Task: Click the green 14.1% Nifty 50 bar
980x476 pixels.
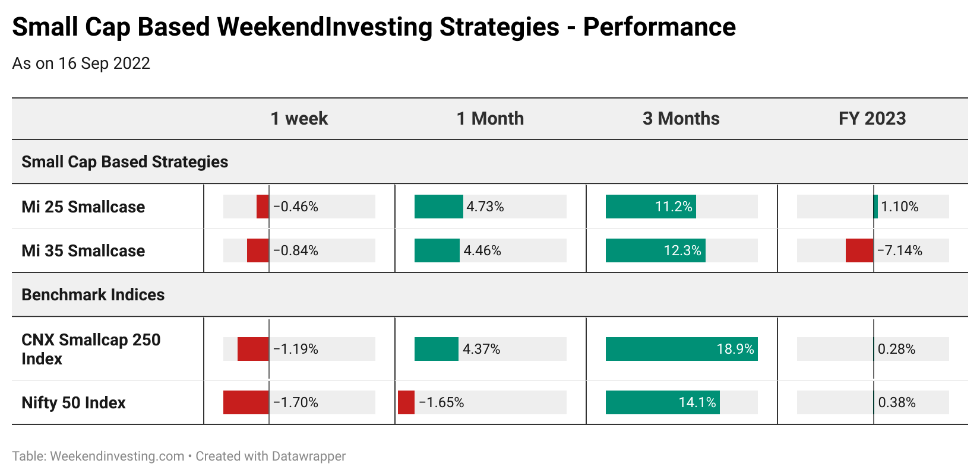Action: 662,402
